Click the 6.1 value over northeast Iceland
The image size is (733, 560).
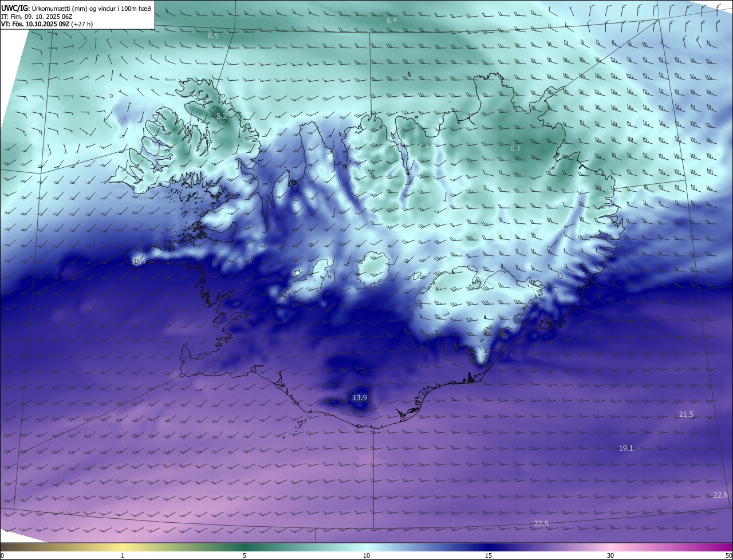515,149
